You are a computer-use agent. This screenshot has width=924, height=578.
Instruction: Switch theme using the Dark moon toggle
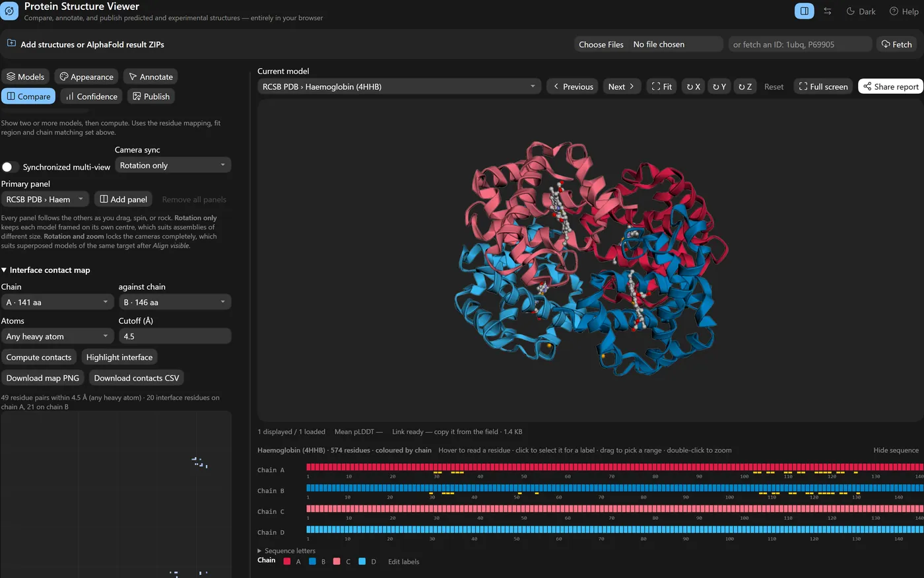tap(861, 11)
